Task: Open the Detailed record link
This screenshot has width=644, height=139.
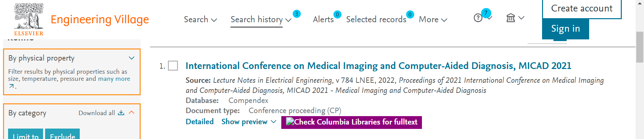Action: pos(200,122)
